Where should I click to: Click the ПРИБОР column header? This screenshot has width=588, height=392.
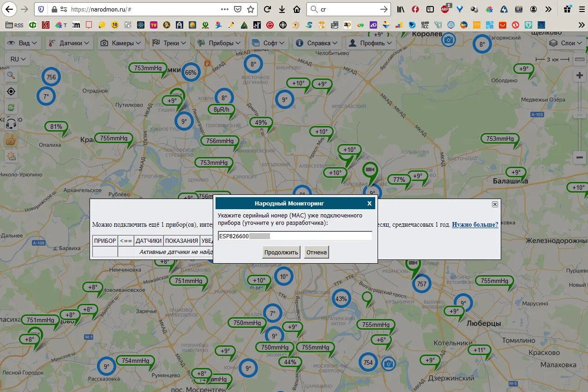coord(105,241)
